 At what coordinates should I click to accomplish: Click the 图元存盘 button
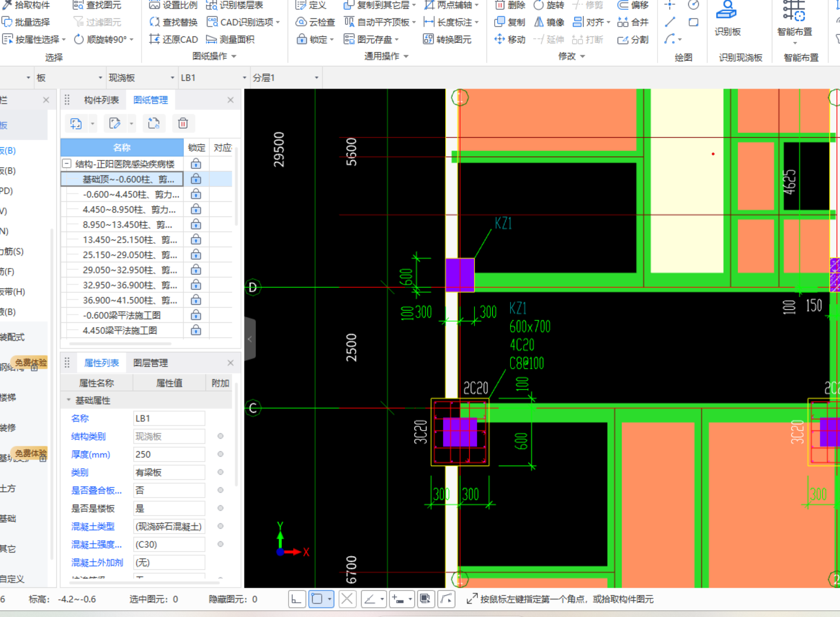(371, 39)
